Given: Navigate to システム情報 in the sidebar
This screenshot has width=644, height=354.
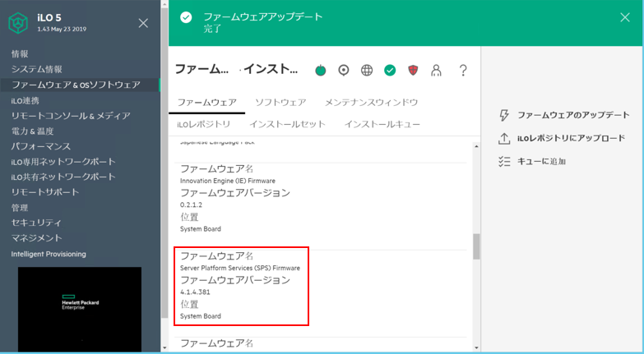Looking at the screenshot, I should pos(37,69).
